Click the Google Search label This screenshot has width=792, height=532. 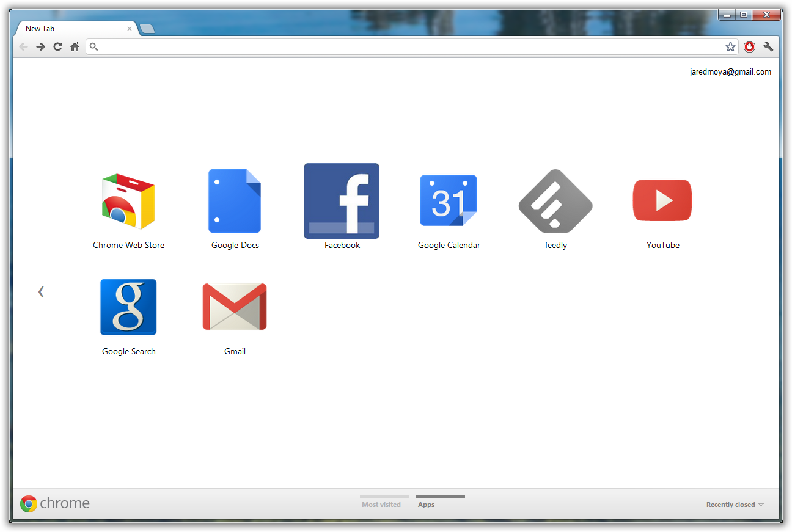129,352
